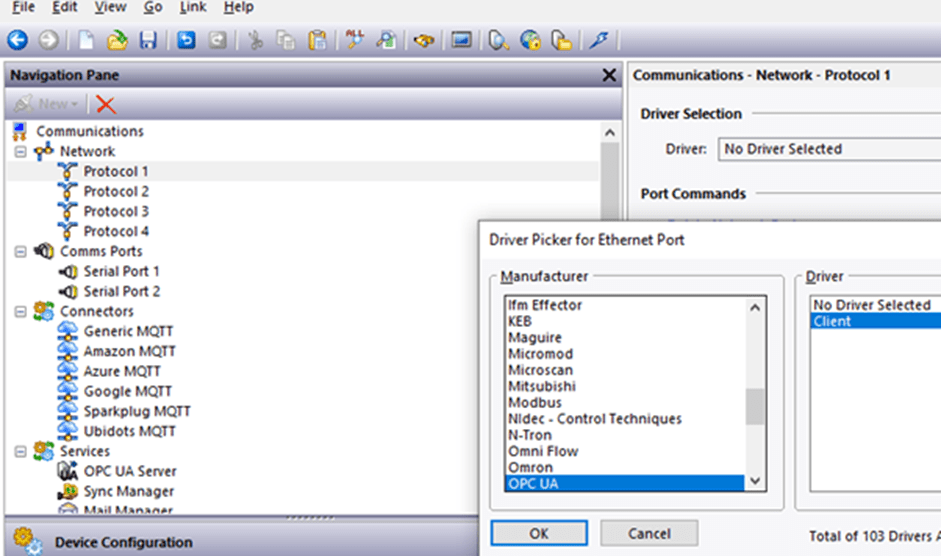Collapse the Services tree node
The image size is (941, 556).
click(20, 452)
